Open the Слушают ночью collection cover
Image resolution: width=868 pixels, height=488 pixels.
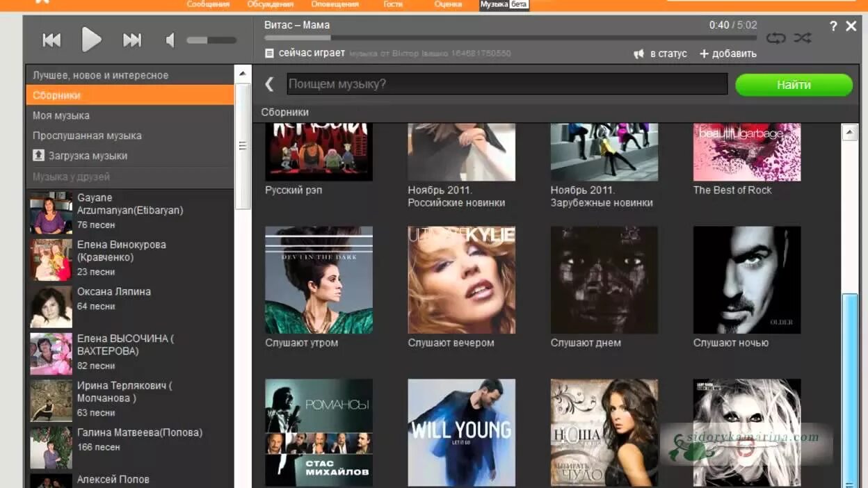pos(747,280)
